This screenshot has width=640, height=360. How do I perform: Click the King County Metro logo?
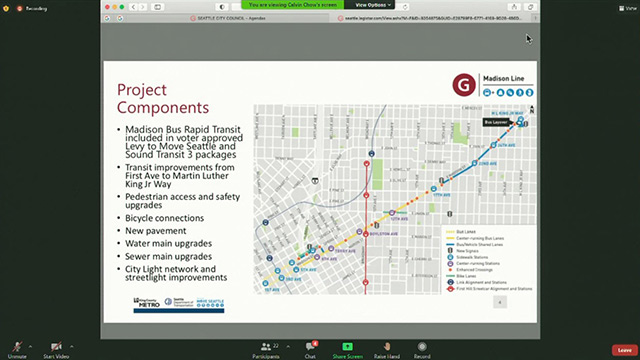147,302
